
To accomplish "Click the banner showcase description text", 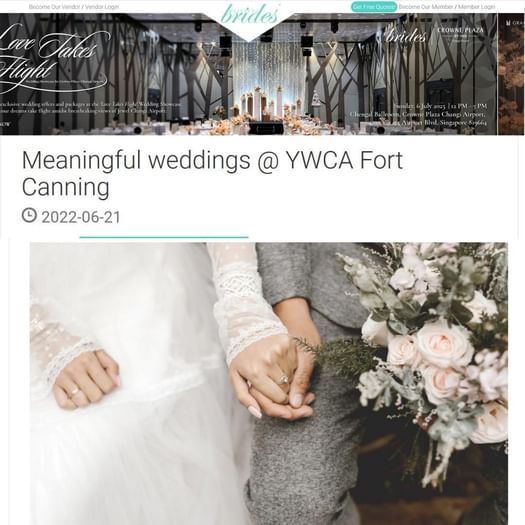I will click(x=90, y=107).
